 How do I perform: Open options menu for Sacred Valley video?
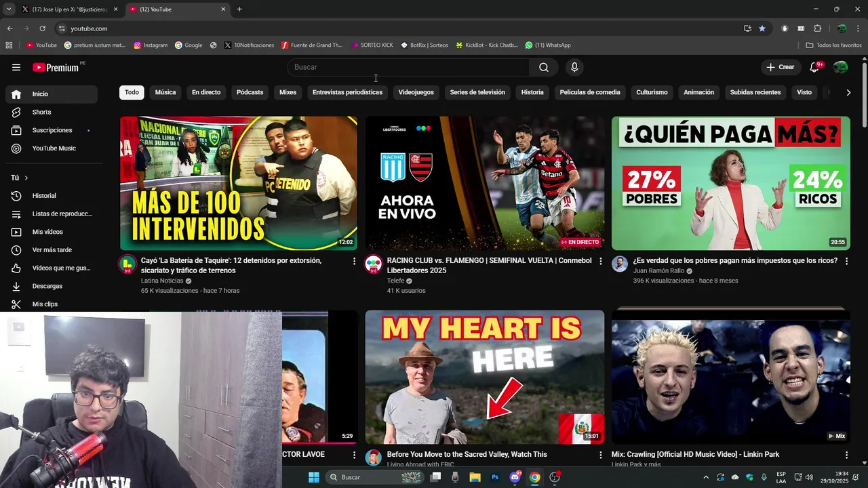[600, 455]
